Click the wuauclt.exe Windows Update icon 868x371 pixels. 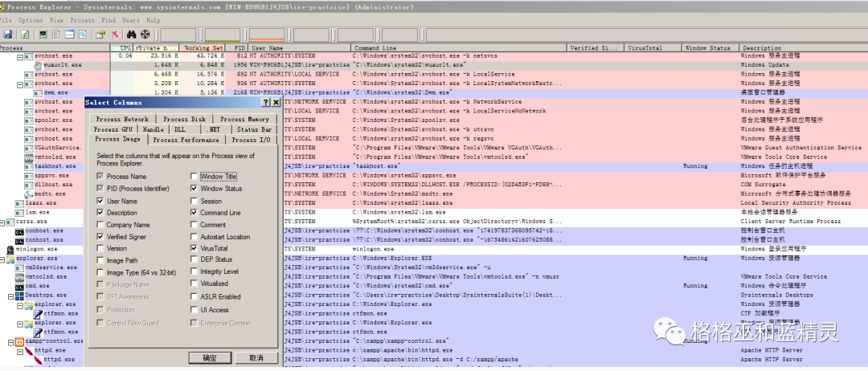click(39, 65)
